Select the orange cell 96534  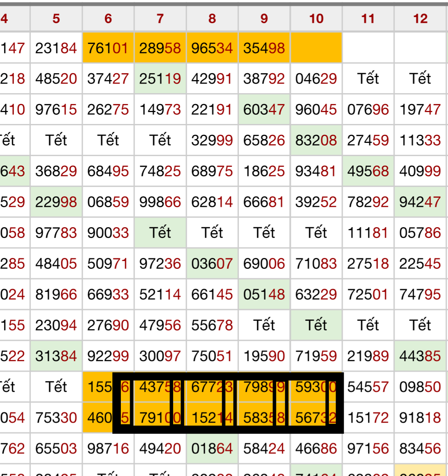tap(212, 48)
